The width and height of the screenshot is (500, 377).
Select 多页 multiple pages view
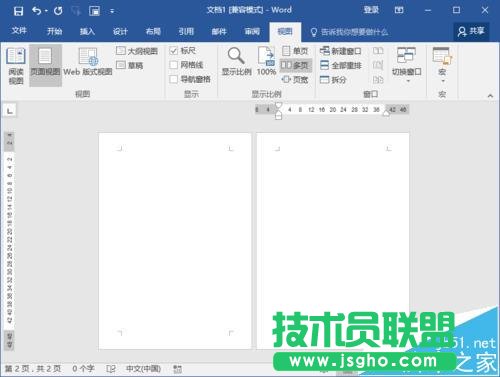pyautogui.click(x=295, y=65)
